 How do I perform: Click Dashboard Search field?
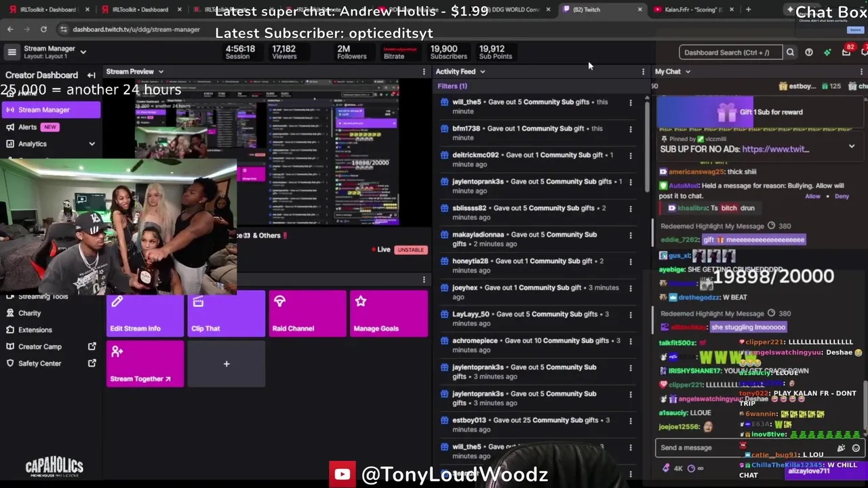coord(731,52)
